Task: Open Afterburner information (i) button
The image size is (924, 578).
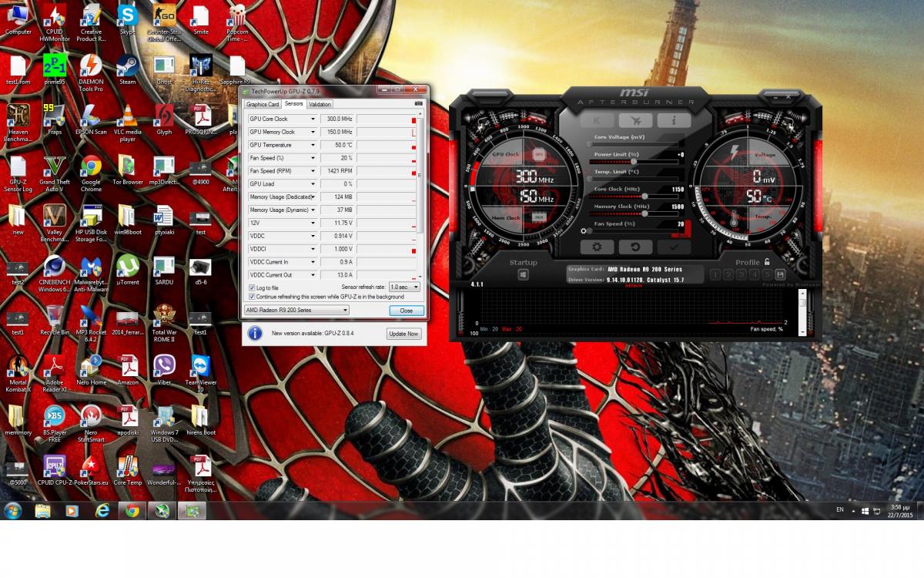Action: 674,120
